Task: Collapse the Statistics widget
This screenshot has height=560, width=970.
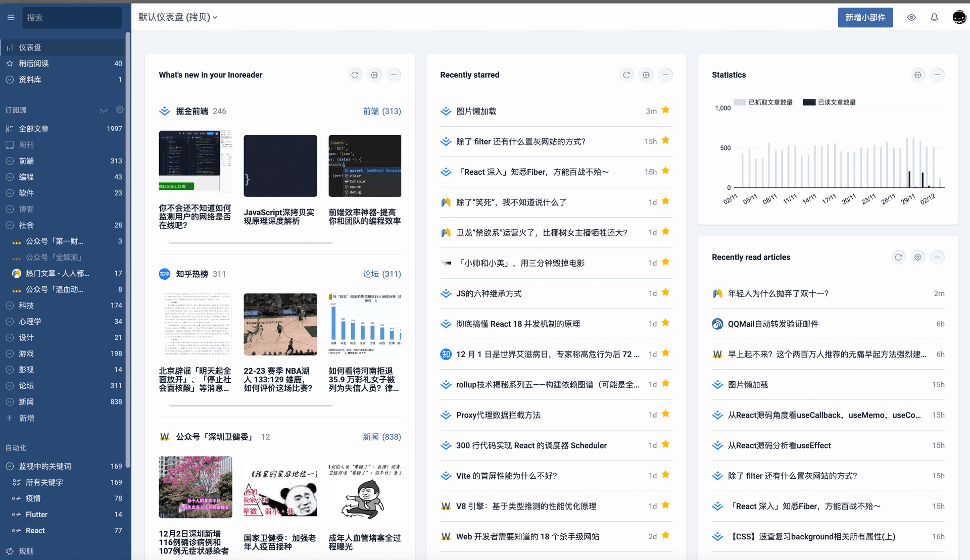Action: tap(937, 75)
